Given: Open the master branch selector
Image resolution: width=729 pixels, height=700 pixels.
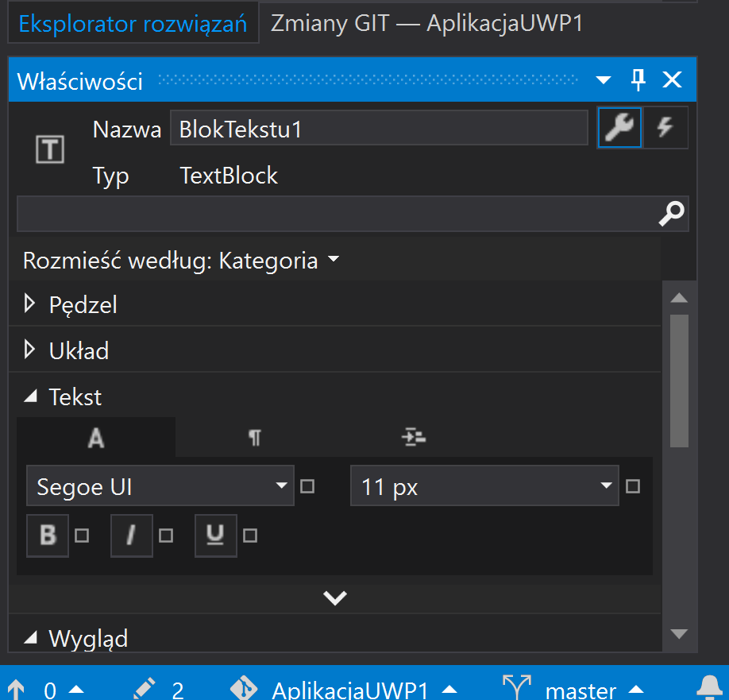Looking at the screenshot, I should tap(594, 690).
